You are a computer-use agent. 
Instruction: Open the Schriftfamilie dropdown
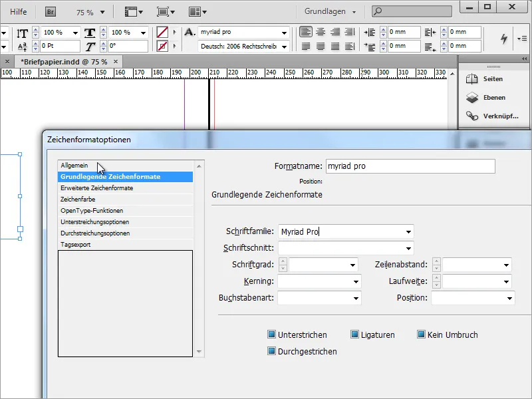(x=408, y=231)
